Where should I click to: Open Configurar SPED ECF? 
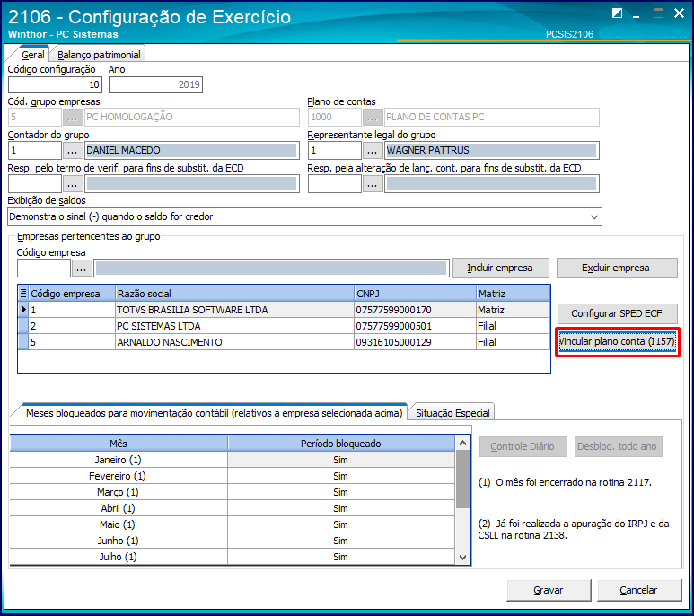pos(617,313)
